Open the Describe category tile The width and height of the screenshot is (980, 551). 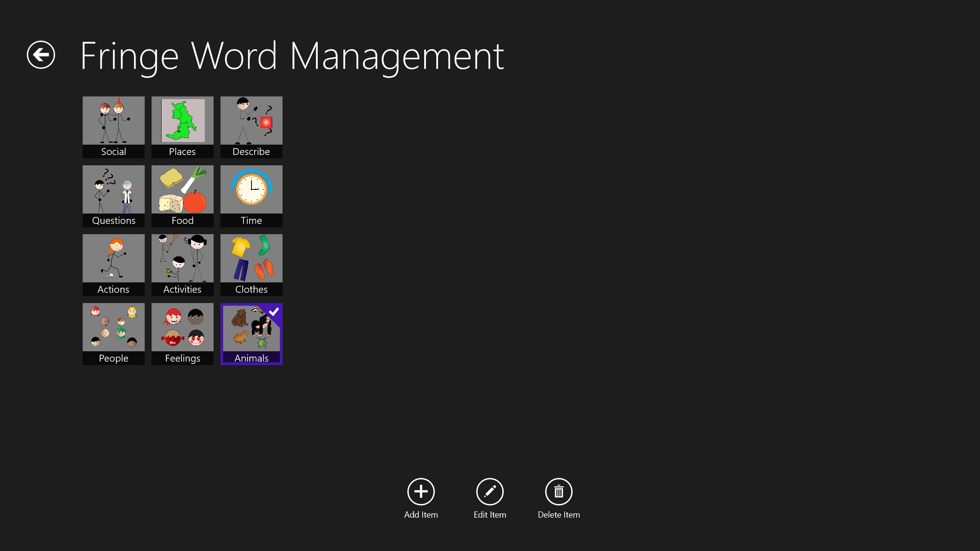click(252, 127)
